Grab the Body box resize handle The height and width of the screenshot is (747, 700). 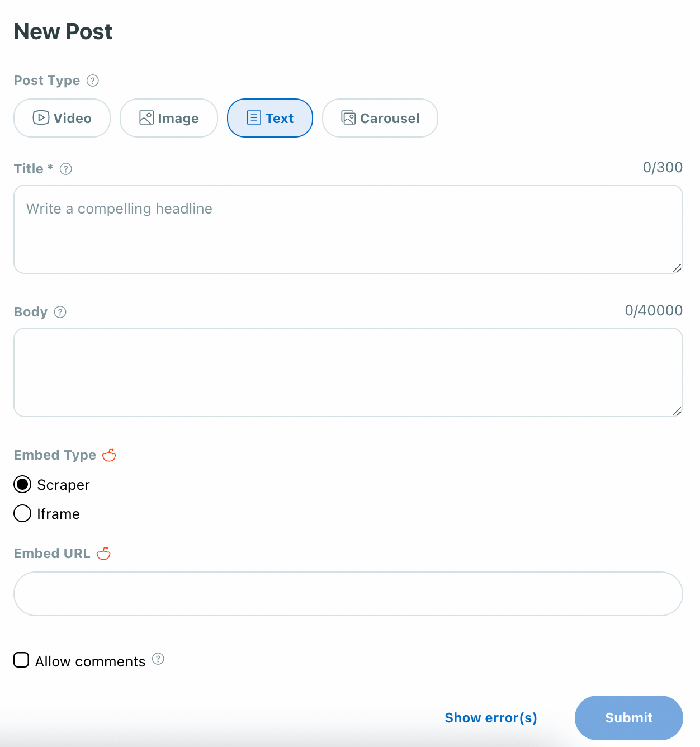tap(677, 411)
